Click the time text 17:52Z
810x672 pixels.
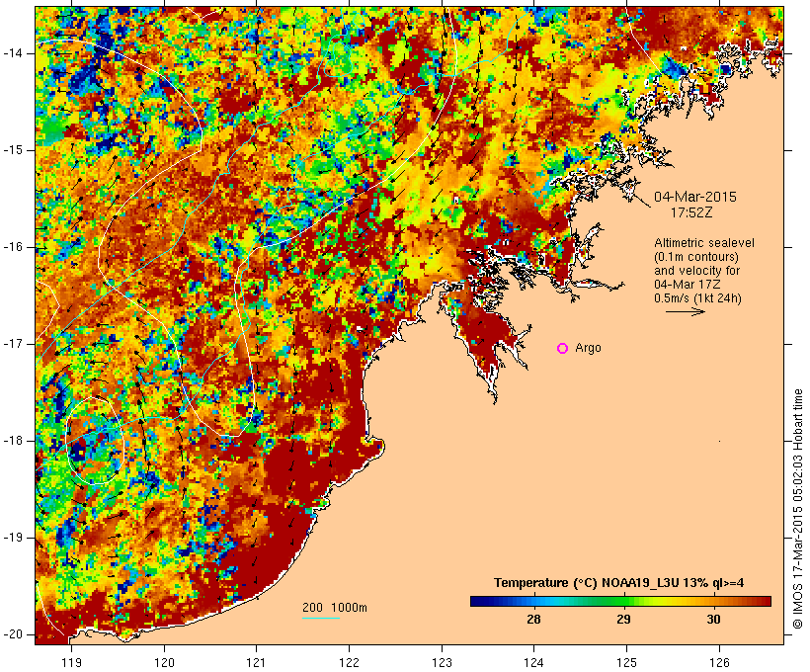click(691, 212)
